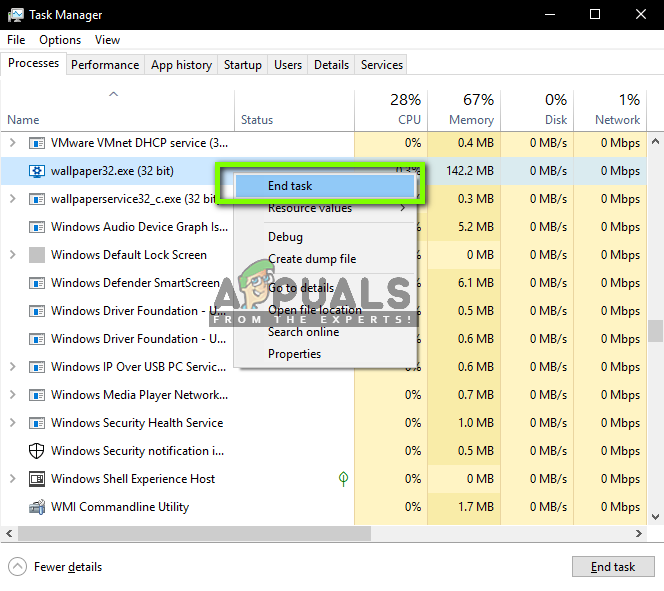Viewport: 664px width, 591px height.
Task: Open the Resource values submenu arrow
Action: [403, 208]
